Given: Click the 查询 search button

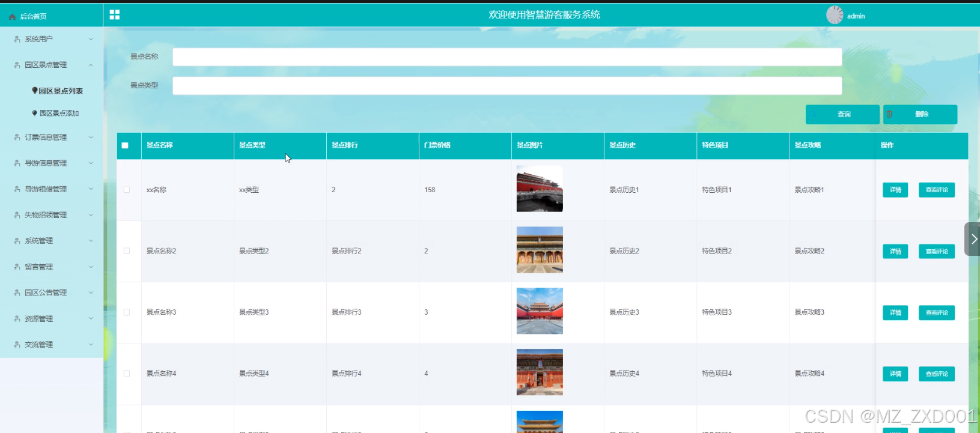Looking at the screenshot, I should point(842,114).
